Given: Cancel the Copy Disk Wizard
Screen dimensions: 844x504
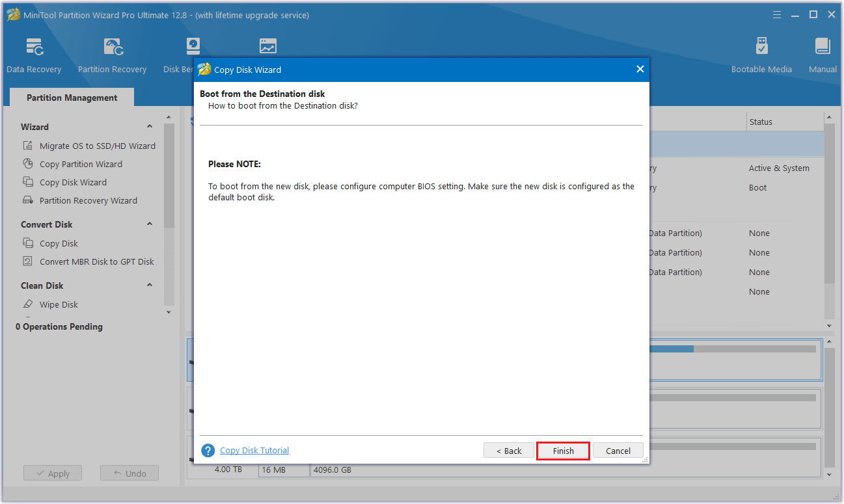Looking at the screenshot, I should (x=618, y=451).
